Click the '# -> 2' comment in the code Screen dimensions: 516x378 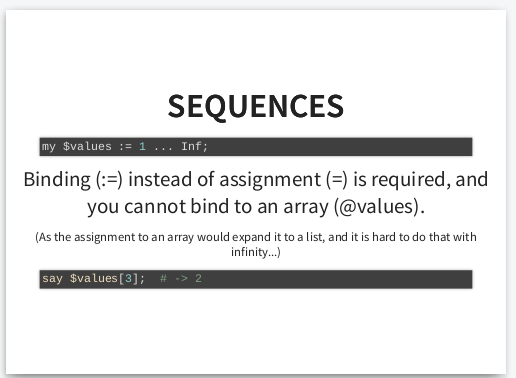pos(181,278)
